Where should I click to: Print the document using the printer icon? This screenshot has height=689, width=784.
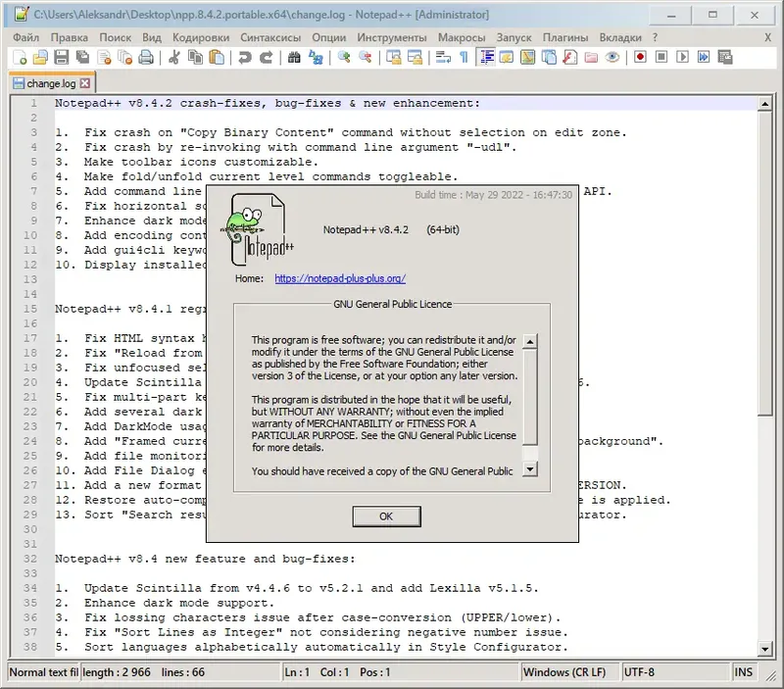(146, 58)
